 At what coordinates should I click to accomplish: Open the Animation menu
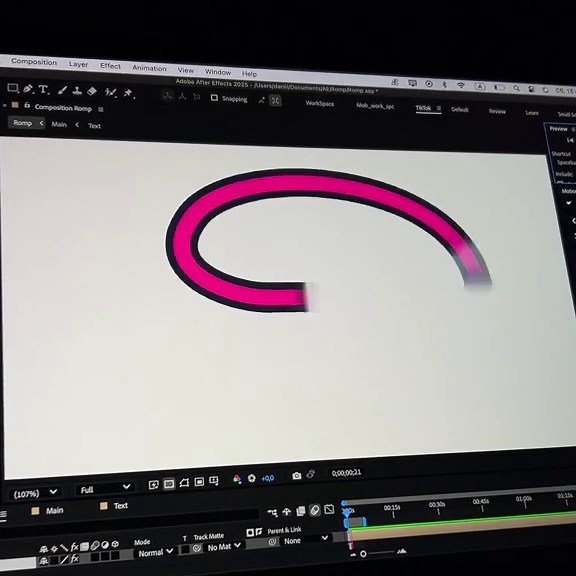coord(149,68)
